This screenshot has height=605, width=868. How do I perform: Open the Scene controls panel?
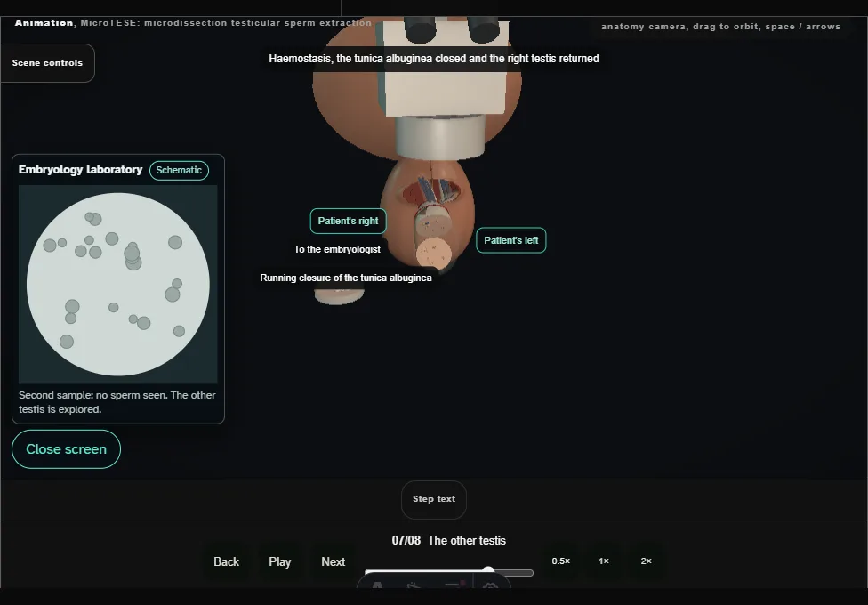pos(48,63)
